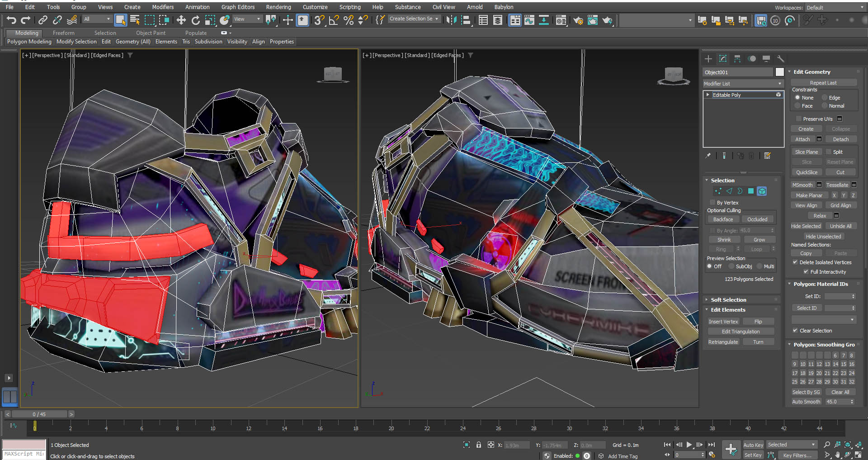Switch to the Freeform ribbon tab
Screen dimensions: 868x460
point(63,33)
